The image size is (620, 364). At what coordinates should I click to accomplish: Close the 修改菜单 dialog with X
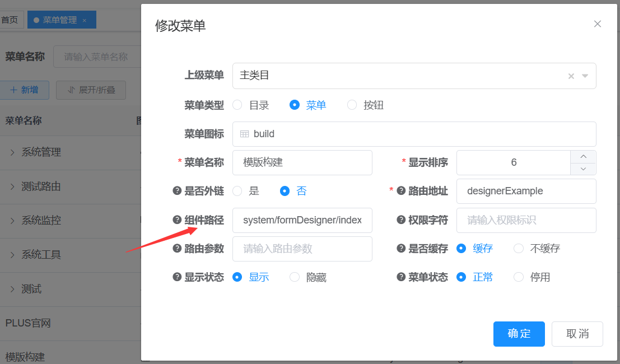click(x=598, y=24)
